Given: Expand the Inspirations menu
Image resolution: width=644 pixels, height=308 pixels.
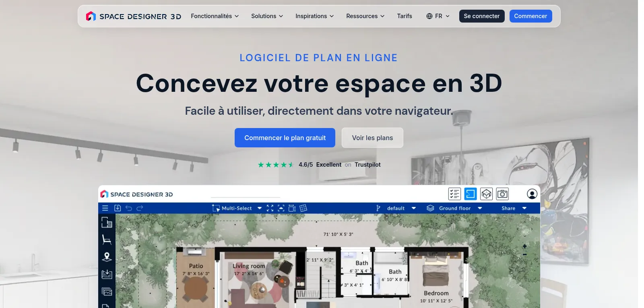Looking at the screenshot, I should coord(315,16).
